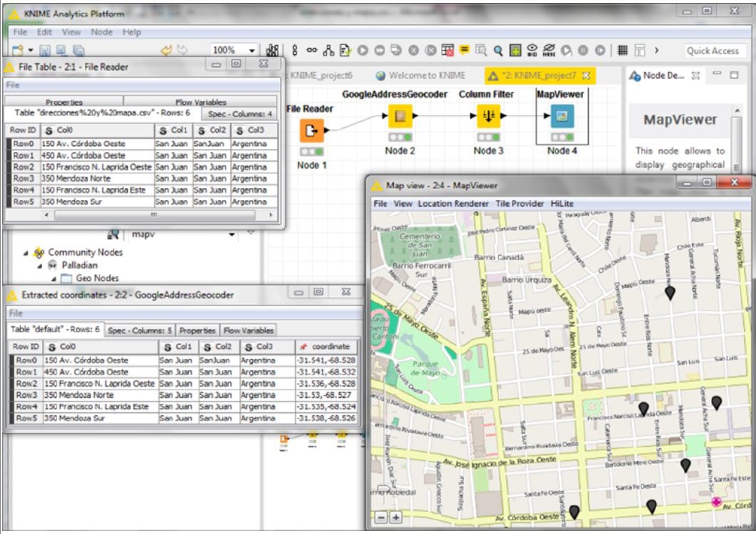Viewport: 756px width, 534px height.
Task: Open the Tile Provider menu in Map view
Action: (519, 204)
